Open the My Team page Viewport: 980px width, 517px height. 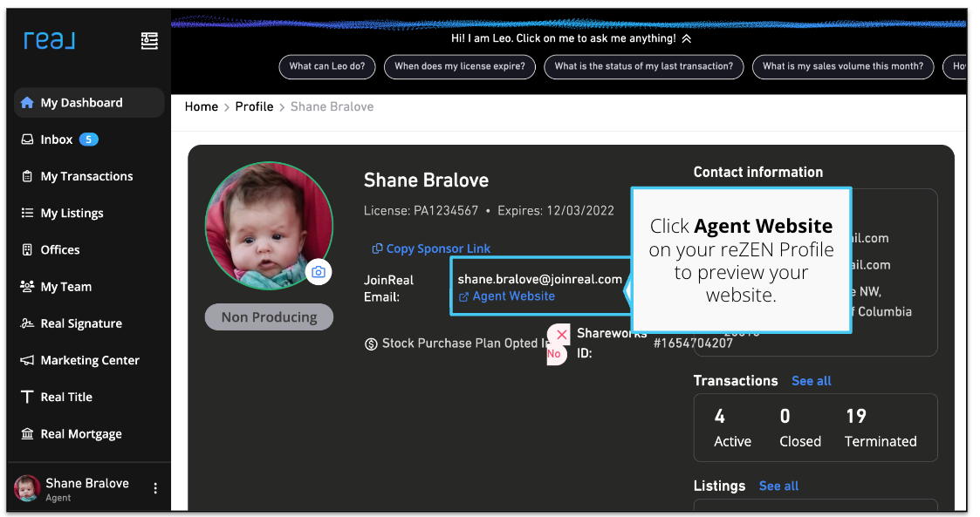point(65,287)
